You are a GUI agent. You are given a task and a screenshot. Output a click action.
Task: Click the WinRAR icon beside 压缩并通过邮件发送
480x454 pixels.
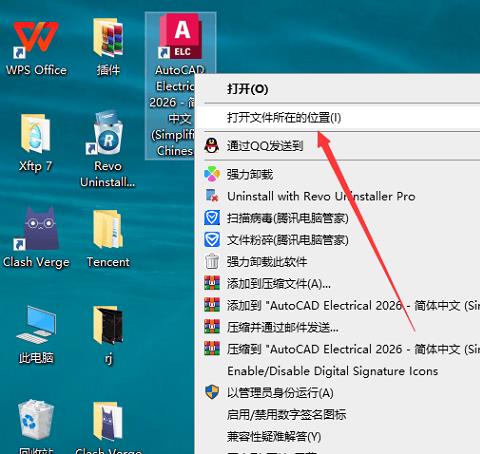(x=212, y=327)
